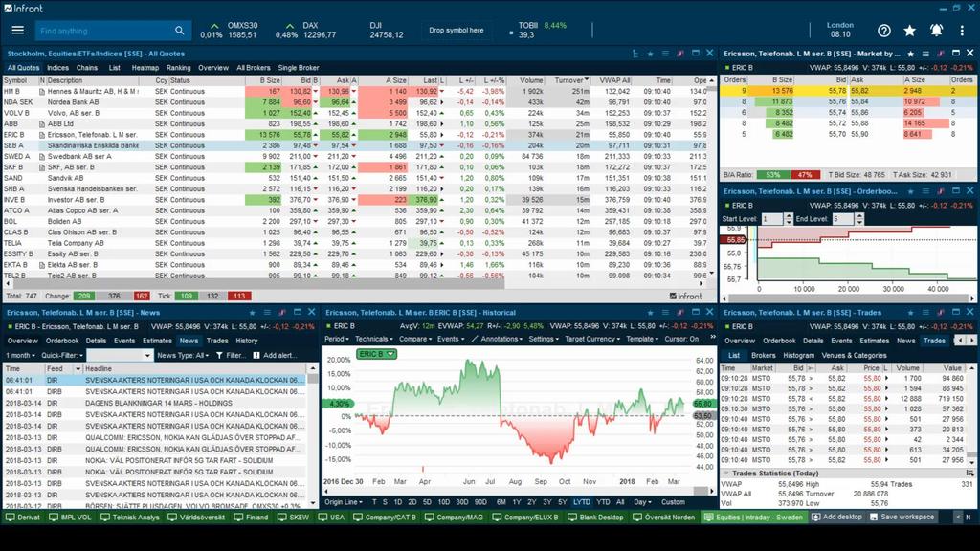Open list menu icon in All Quotes header
The image size is (980, 551).
pyautogui.click(x=665, y=54)
